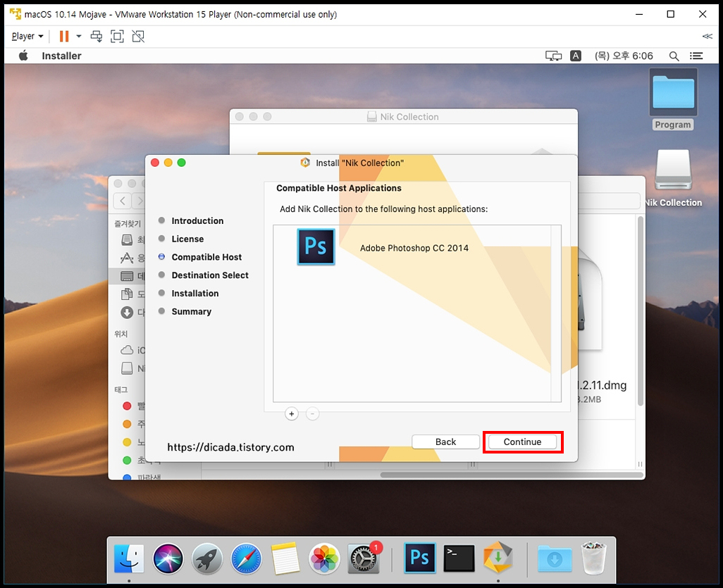
Task: Launch Siri from the Dock
Action: pos(168,558)
